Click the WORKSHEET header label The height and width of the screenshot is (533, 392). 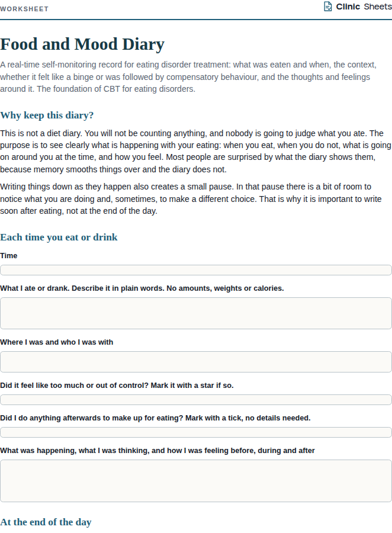[x=24, y=9]
